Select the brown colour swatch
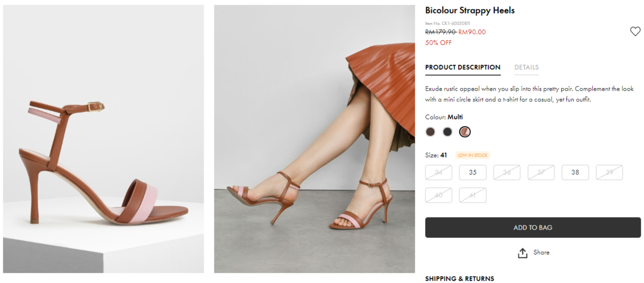Viewport: 644px width, 283px height. pos(431,132)
